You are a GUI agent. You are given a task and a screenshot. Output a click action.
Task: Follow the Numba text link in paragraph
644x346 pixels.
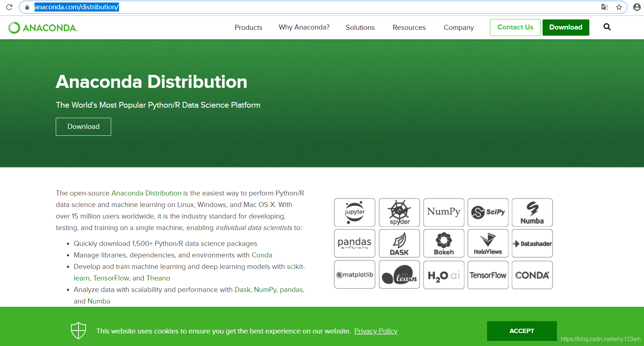click(x=99, y=301)
